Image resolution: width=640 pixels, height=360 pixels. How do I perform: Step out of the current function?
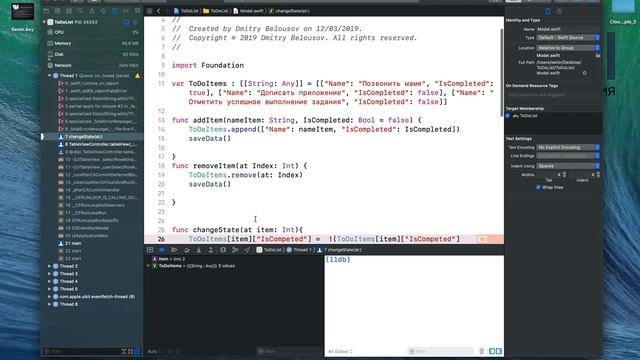coord(211,250)
